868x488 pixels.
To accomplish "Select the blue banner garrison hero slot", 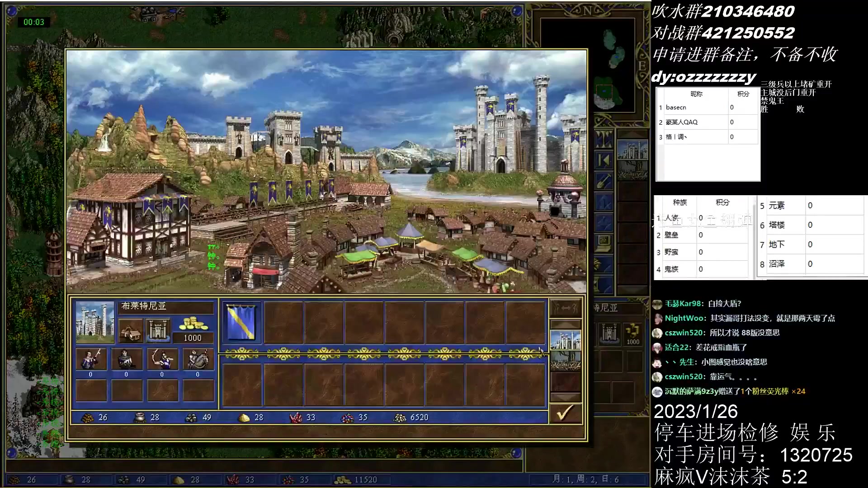I will coord(241,322).
